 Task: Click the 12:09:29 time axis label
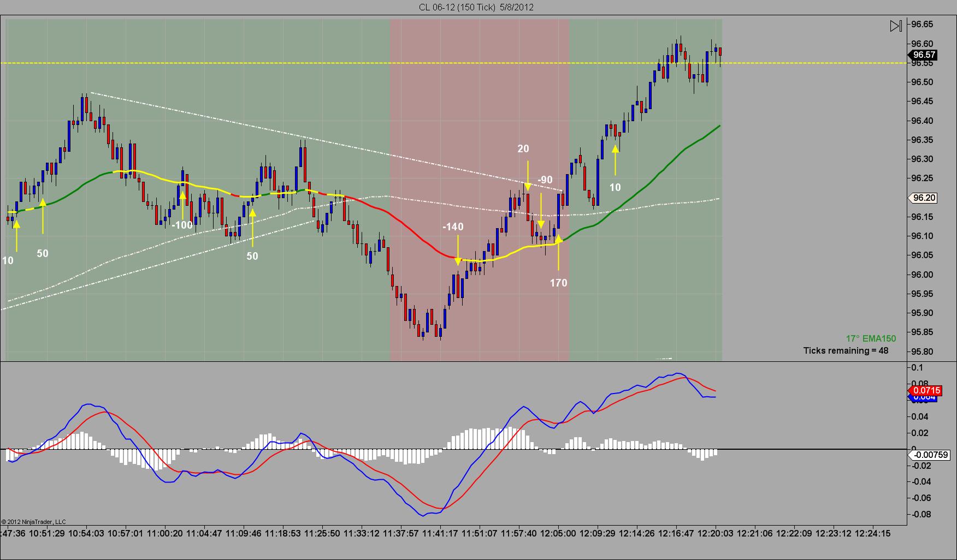point(598,533)
